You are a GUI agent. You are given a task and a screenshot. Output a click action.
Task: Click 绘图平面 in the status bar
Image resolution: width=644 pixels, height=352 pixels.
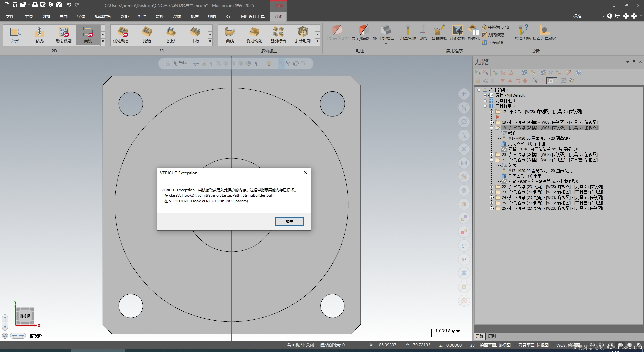click(495, 345)
